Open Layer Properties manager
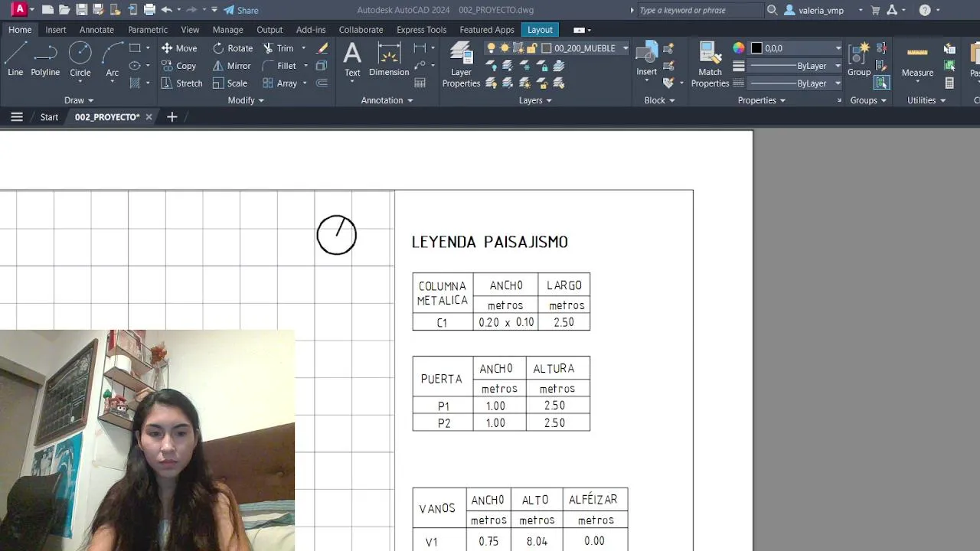The image size is (980, 551). click(461, 64)
